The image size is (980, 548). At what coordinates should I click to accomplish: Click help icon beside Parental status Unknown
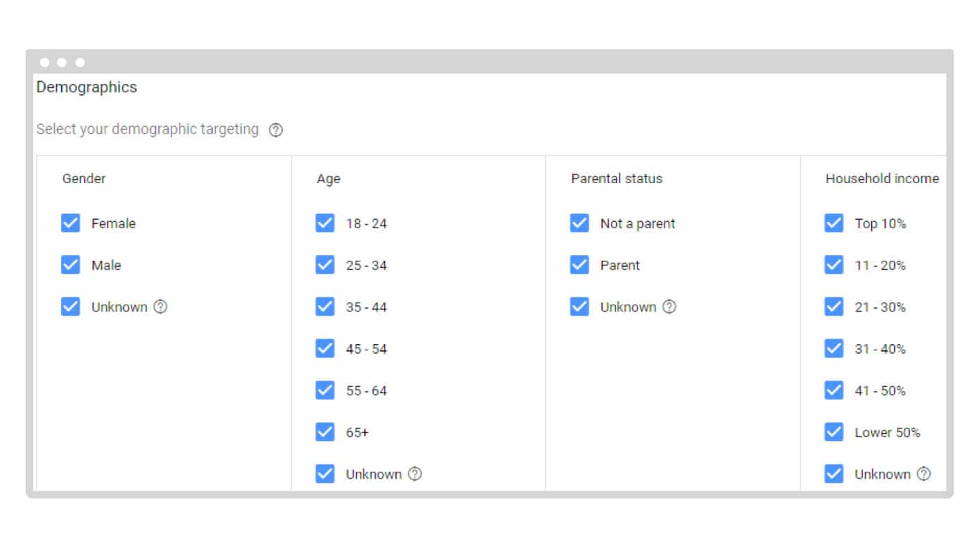pos(669,307)
